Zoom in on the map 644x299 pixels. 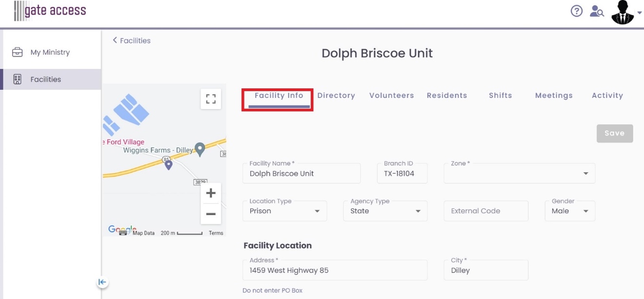click(x=211, y=193)
